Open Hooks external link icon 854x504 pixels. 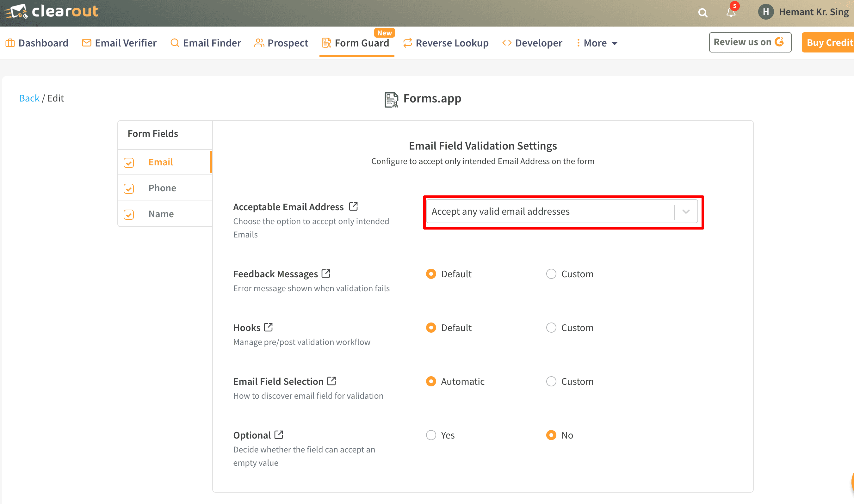pyautogui.click(x=268, y=327)
